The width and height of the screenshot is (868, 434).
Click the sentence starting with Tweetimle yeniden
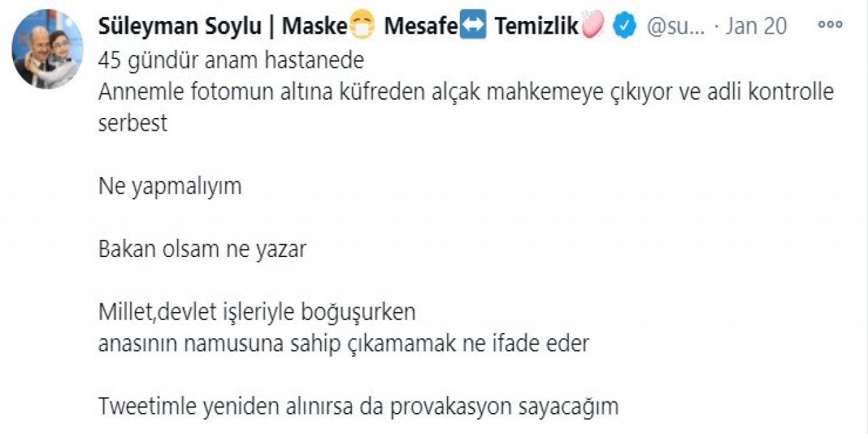(x=359, y=406)
